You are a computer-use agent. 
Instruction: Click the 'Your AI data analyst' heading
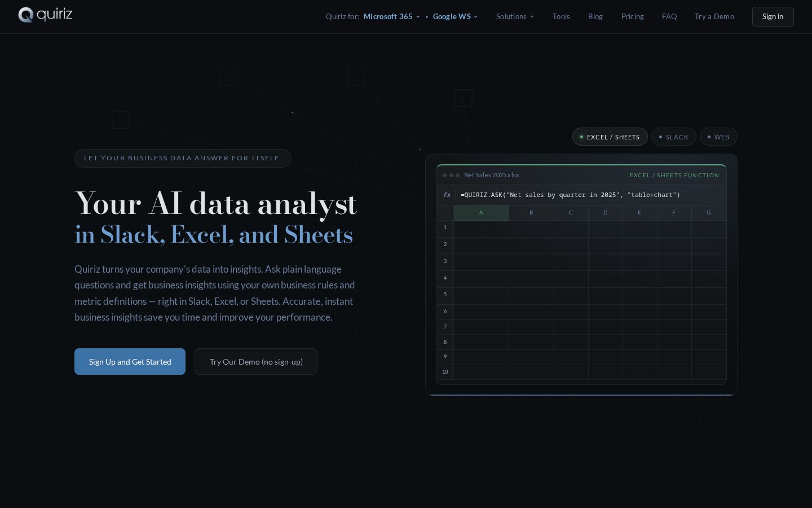216,204
